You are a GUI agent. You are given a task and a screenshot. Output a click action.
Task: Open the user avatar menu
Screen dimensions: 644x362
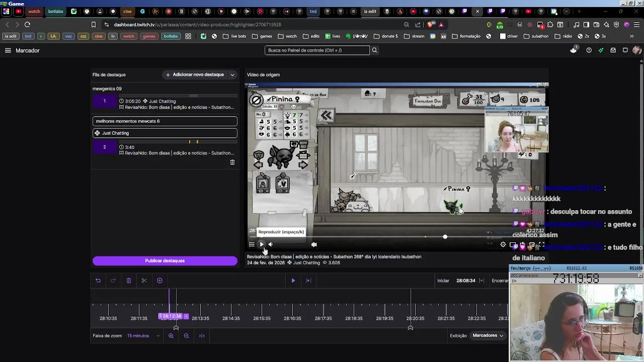click(637, 50)
